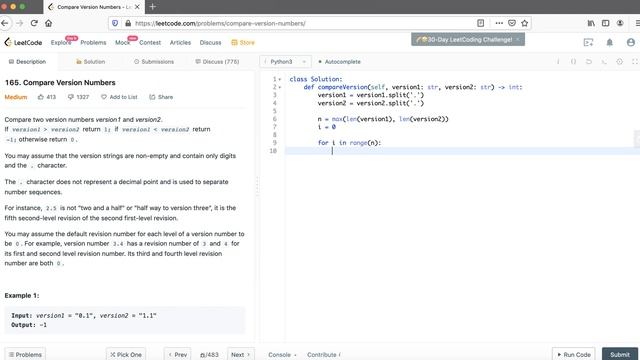
Task: Bookmark this page with the star
Action: click(x=525, y=23)
